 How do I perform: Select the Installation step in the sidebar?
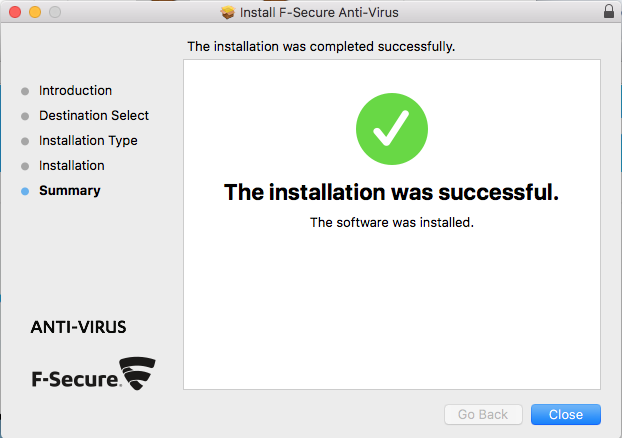pos(71,166)
